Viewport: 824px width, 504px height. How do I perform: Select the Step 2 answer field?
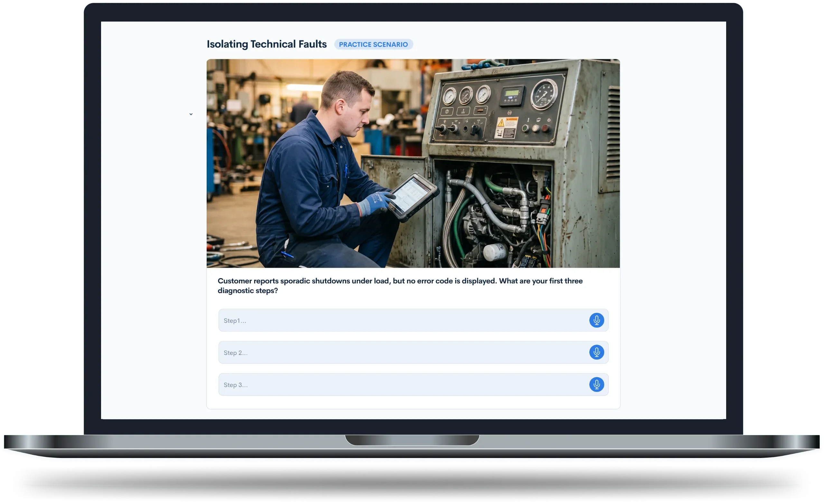[413, 352]
